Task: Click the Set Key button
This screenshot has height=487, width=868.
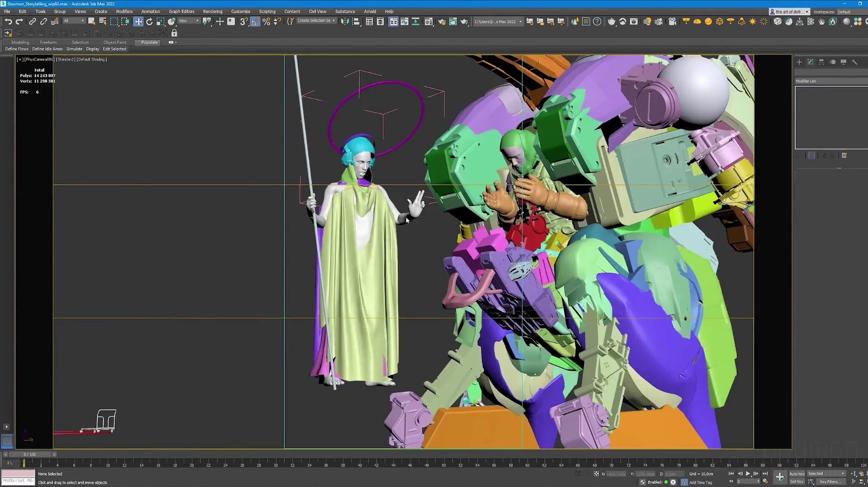Action: pyautogui.click(x=796, y=482)
